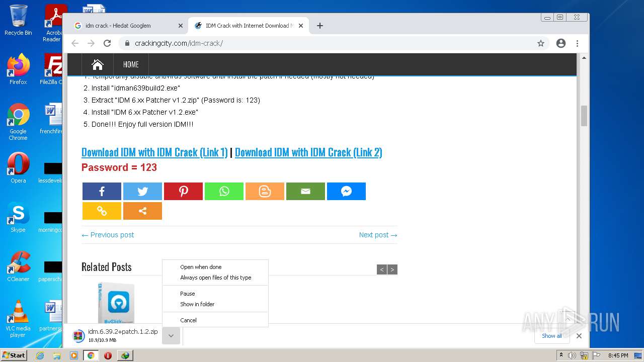Click the volume icon in system tray
Screen dimensions: 644x362
click(x=572, y=355)
